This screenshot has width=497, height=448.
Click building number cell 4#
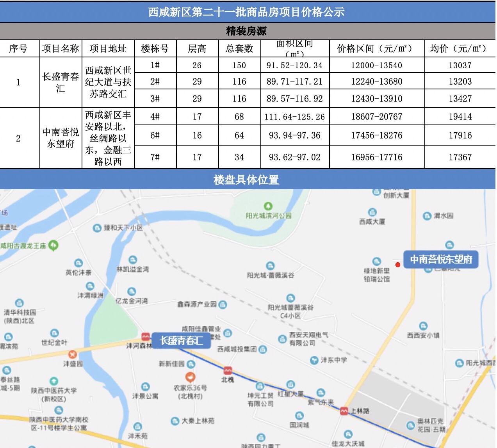(155, 117)
